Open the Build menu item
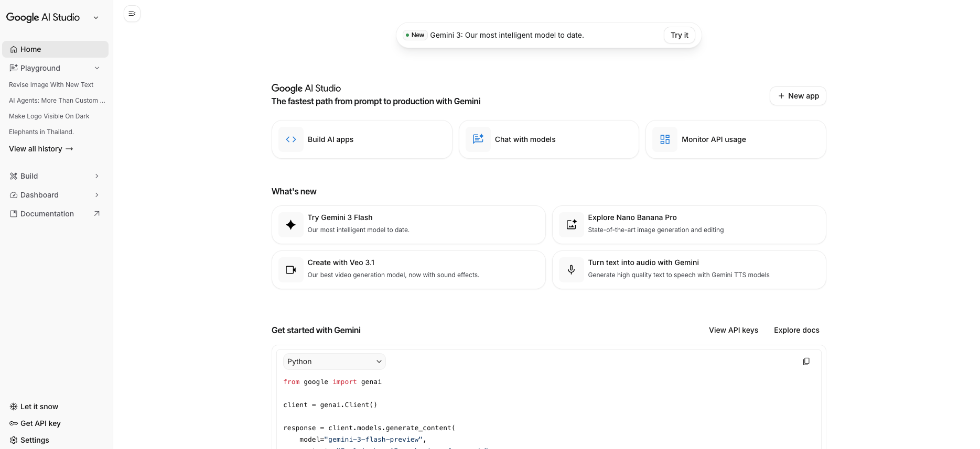This screenshot has width=980, height=449. pyautogui.click(x=55, y=176)
